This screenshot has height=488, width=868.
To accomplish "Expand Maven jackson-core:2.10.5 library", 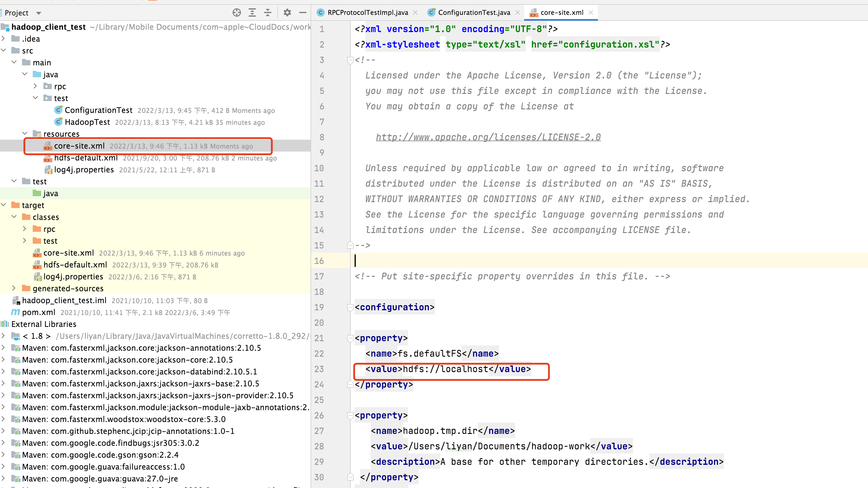I will 3,359.
